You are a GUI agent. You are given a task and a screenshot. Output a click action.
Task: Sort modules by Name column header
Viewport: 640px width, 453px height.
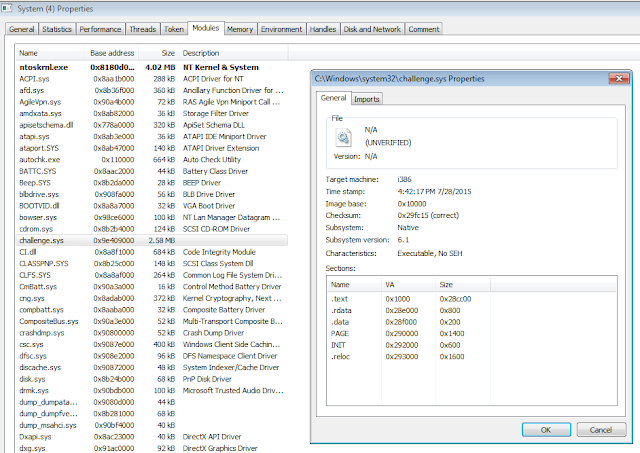coord(50,53)
